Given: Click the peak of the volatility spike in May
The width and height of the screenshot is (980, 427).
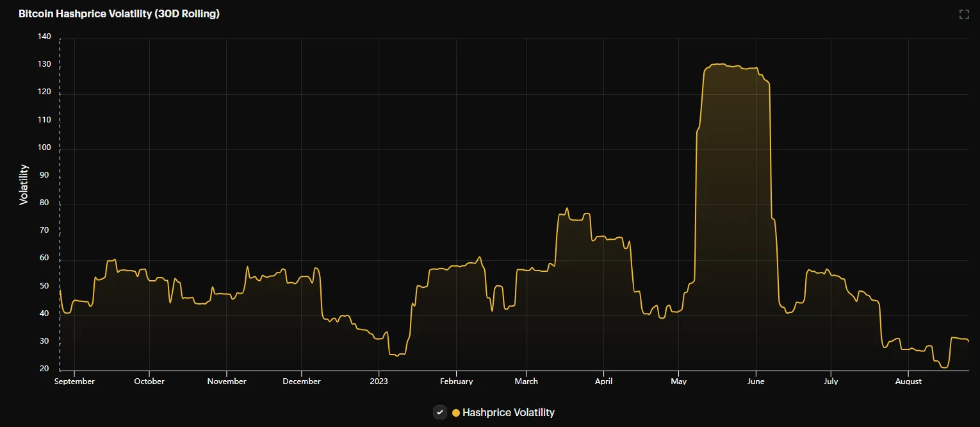Looking at the screenshot, I should (x=717, y=64).
